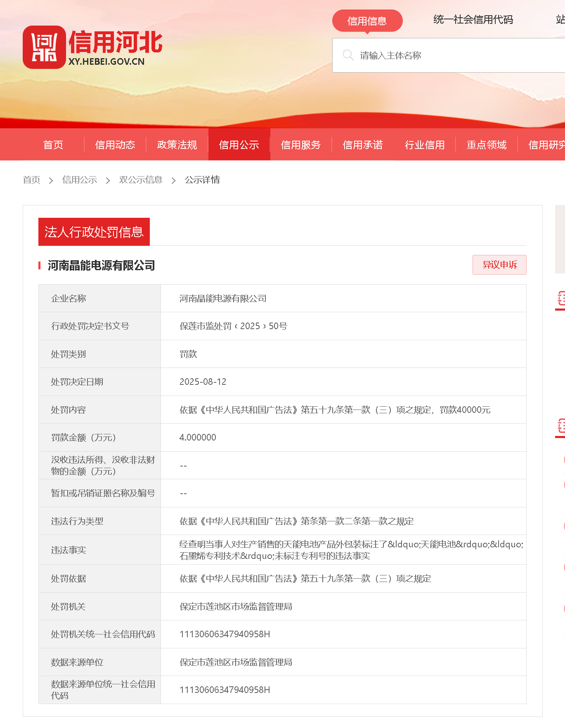
Task: Click the 信用河北 logo icon
Action: 44,47
